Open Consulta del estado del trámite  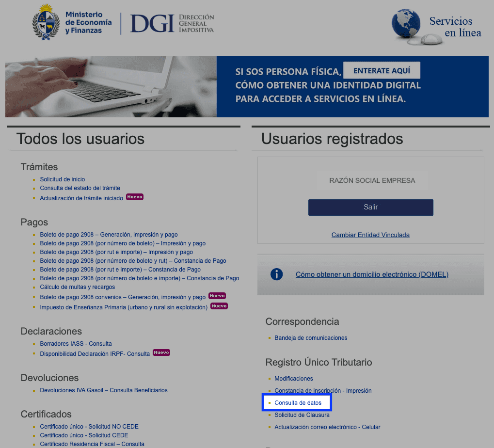click(x=80, y=188)
